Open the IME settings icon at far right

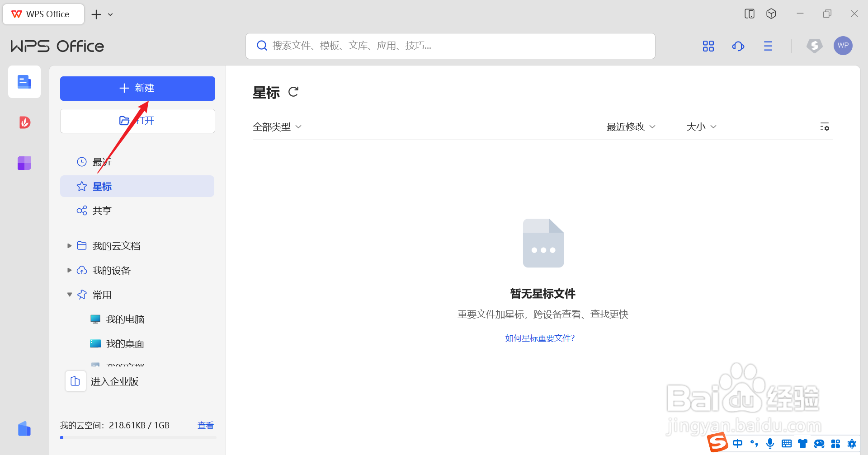[x=852, y=443]
